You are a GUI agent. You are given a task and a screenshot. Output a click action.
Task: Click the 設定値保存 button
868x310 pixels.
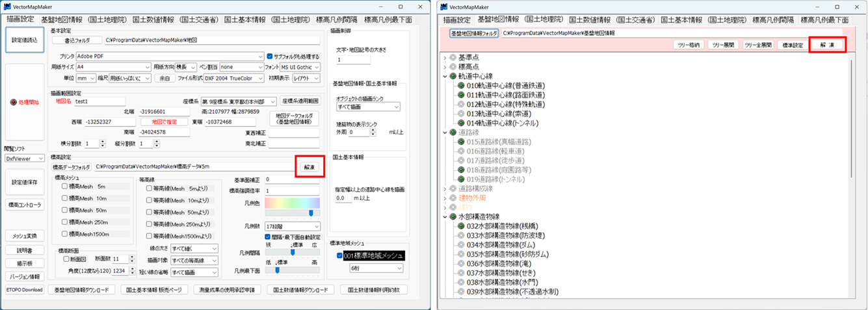pyautogui.click(x=25, y=183)
